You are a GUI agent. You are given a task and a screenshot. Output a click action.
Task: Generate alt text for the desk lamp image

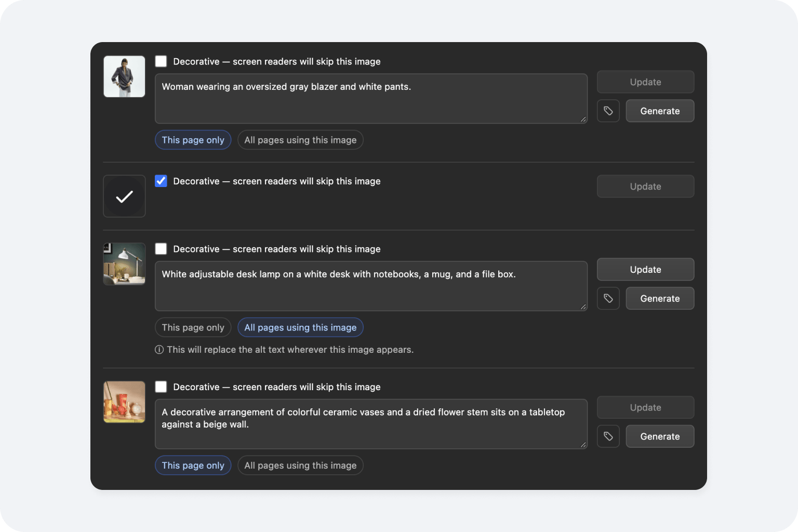coord(660,298)
